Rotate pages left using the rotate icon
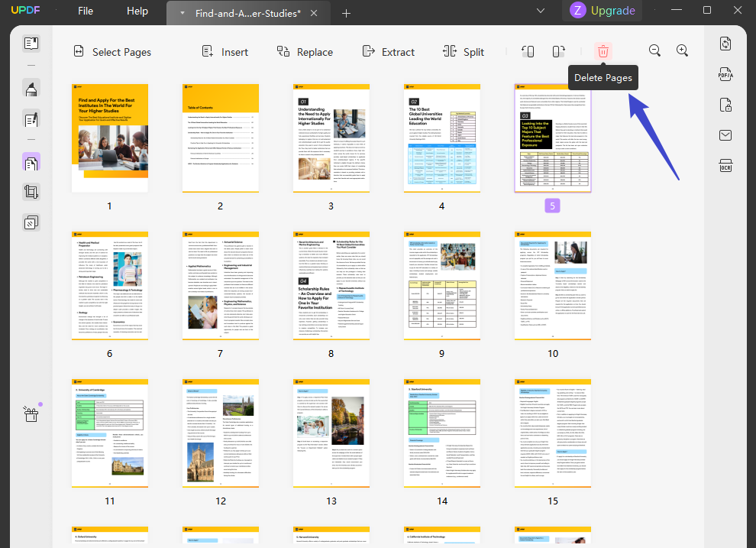Viewport: 756px width, 548px height. (x=528, y=50)
